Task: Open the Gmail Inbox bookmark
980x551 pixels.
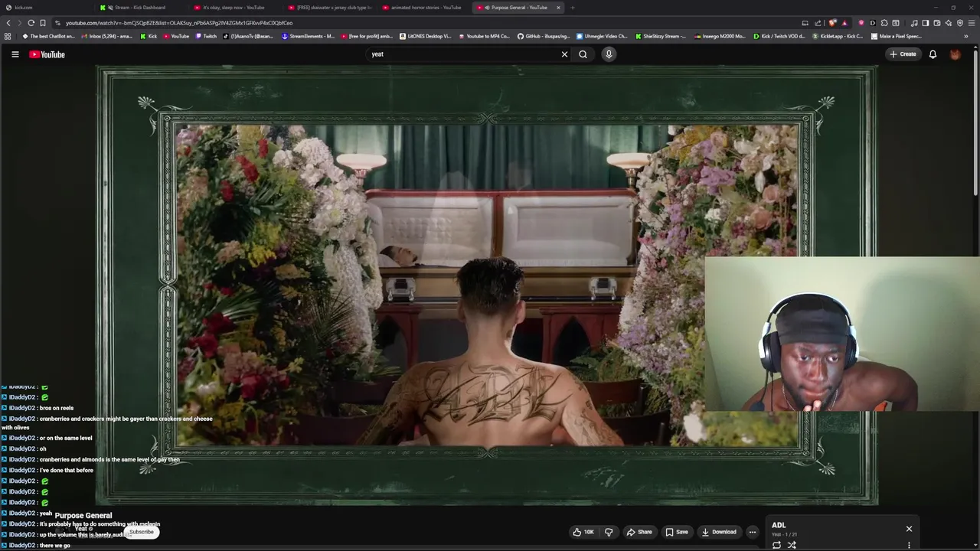Action: point(106,36)
